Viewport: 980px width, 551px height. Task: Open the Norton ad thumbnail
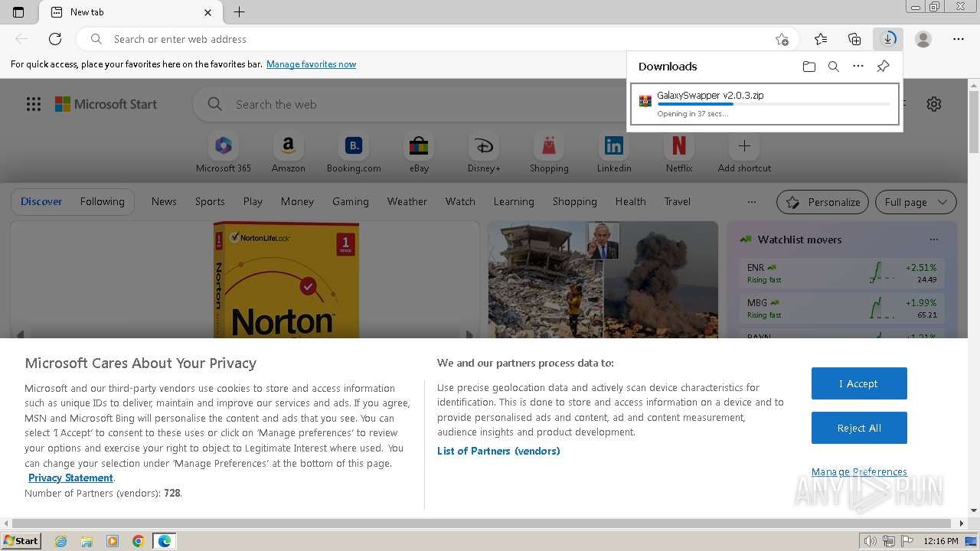click(x=286, y=280)
